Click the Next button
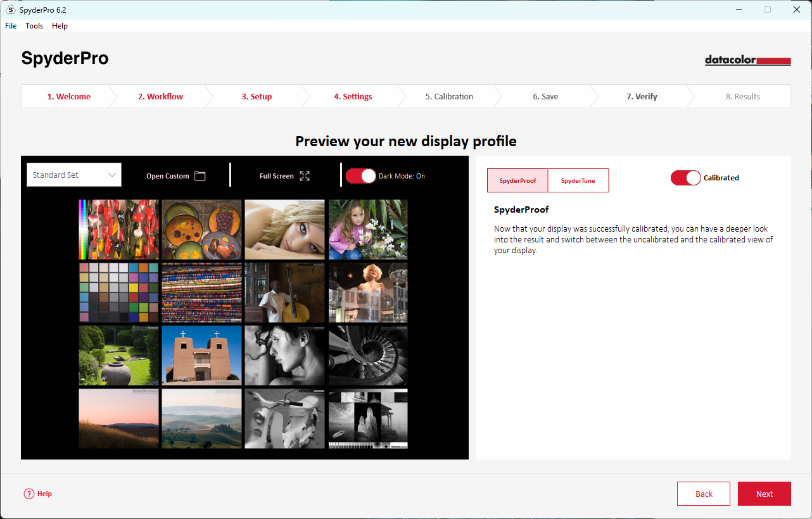The image size is (812, 519). pos(764,494)
